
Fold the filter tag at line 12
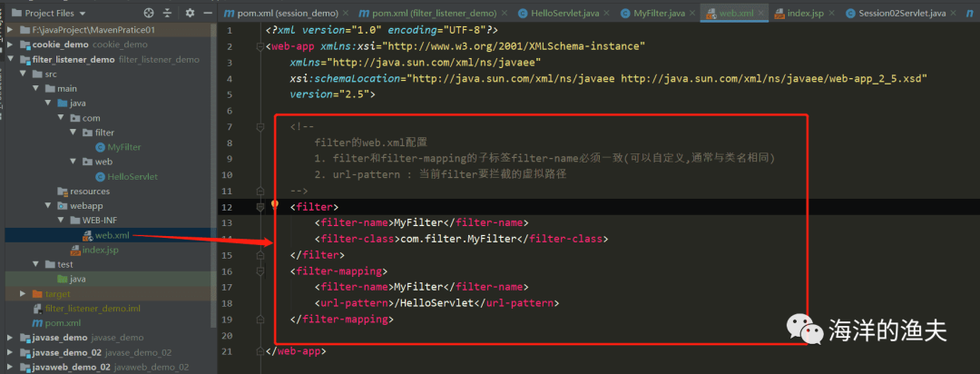pyautogui.click(x=260, y=207)
